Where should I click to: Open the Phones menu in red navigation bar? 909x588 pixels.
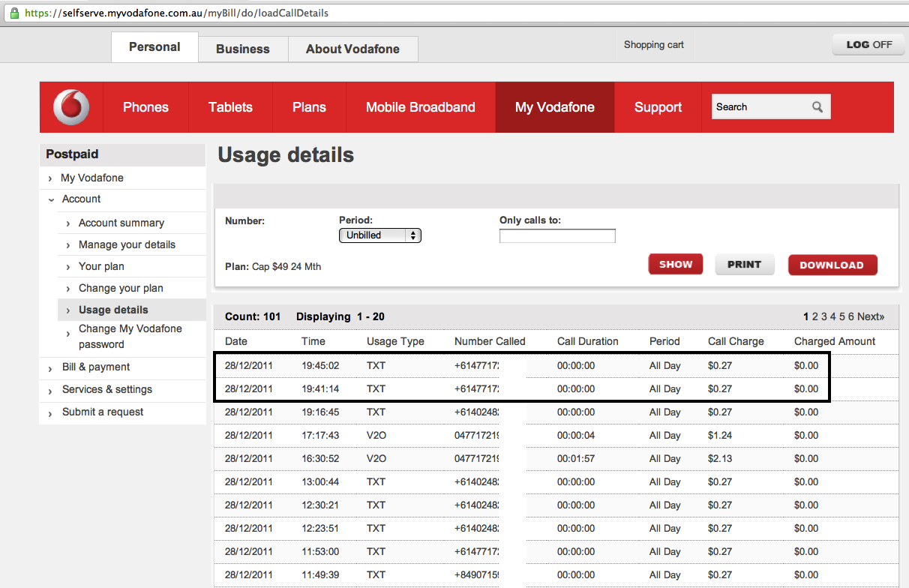coord(145,107)
